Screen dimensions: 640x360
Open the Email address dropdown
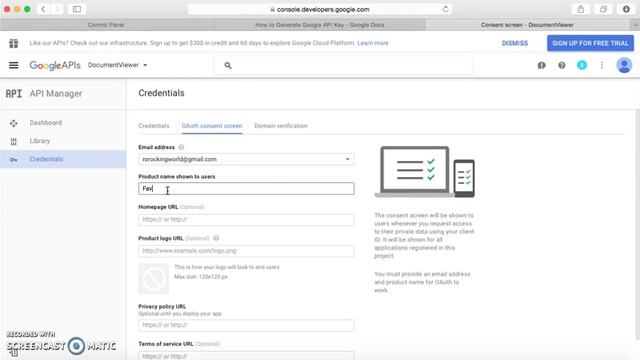click(246, 159)
